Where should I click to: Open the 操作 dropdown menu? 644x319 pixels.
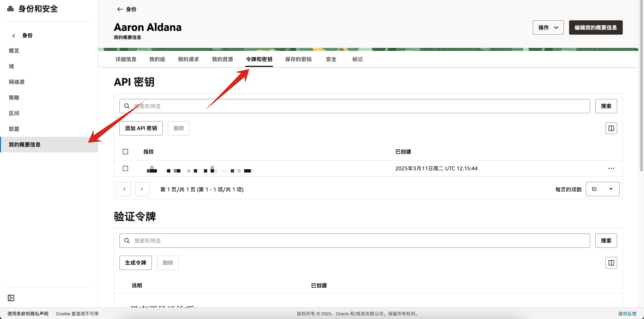[x=548, y=28]
